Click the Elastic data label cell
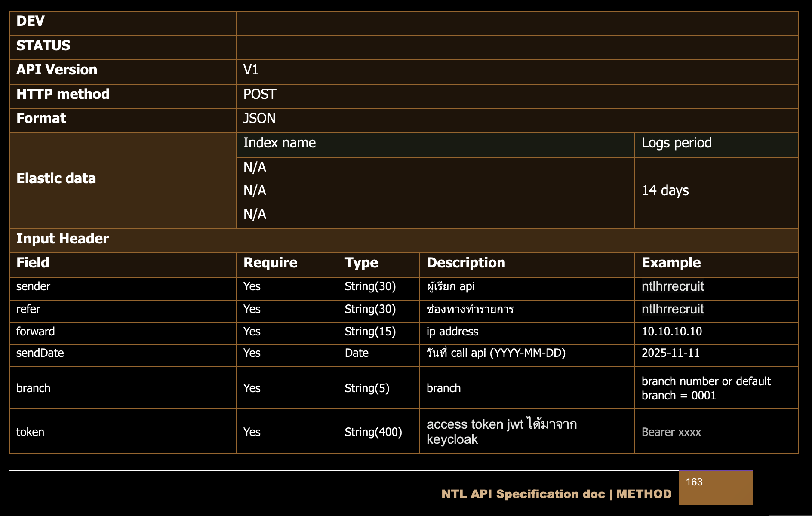 click(56, 178)
